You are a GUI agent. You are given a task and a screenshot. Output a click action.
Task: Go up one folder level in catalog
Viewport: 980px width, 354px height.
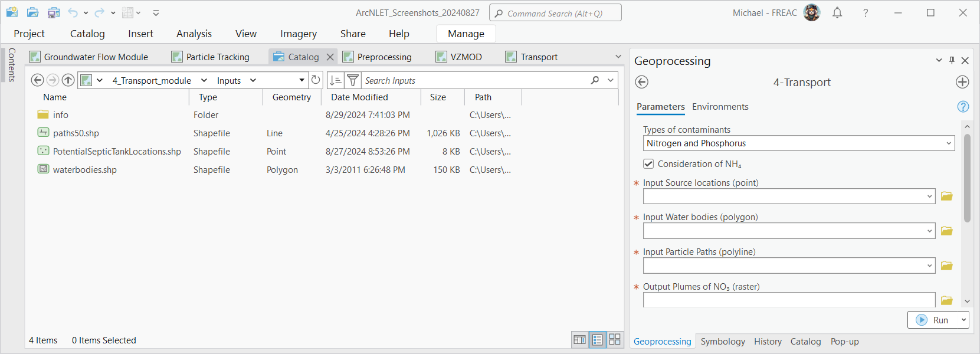[x=68, y=80]
